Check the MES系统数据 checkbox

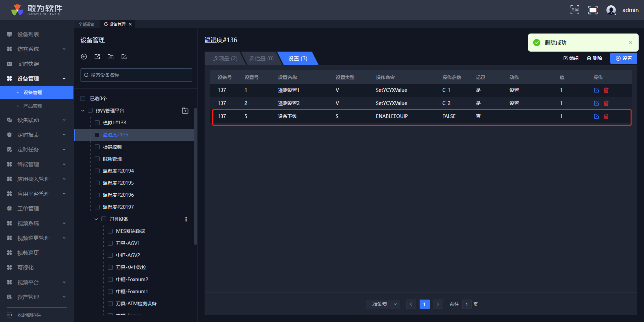pos(110,231)
